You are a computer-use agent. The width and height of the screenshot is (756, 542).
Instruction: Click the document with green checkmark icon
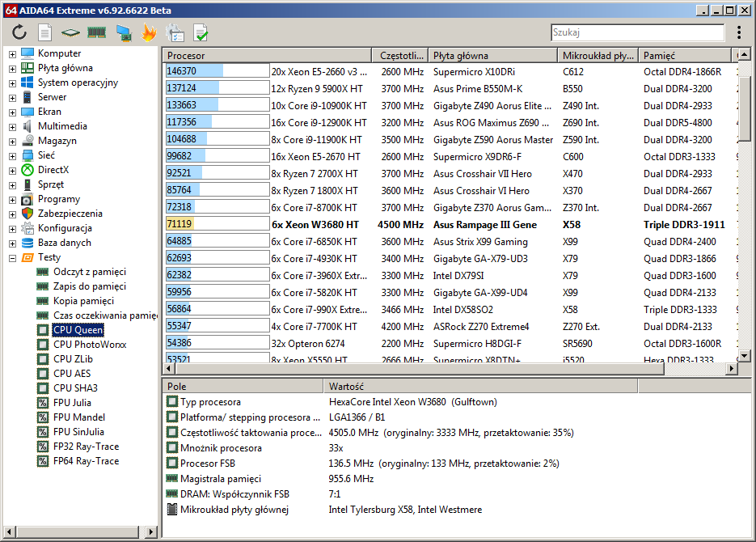click(x=201, y=33)
